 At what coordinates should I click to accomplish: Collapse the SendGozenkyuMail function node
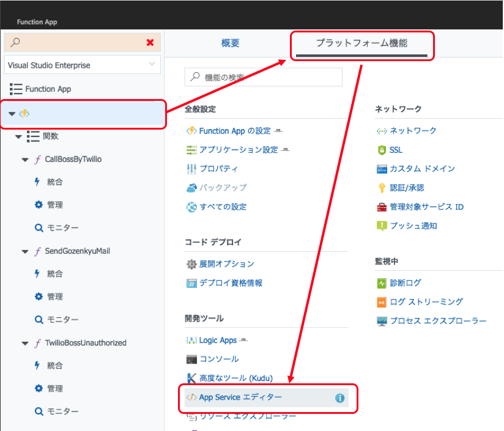(24, 251)
